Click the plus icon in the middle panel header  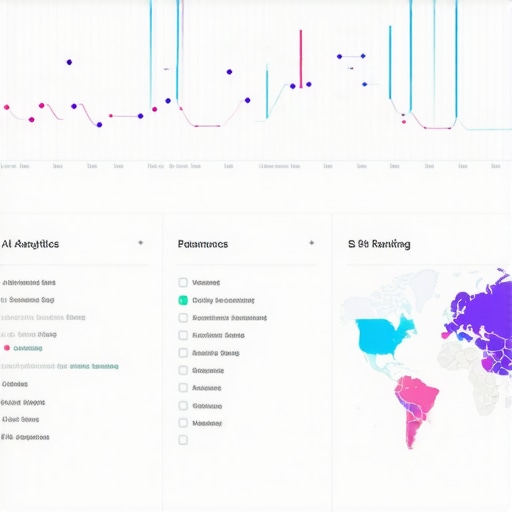coord(312,243)
